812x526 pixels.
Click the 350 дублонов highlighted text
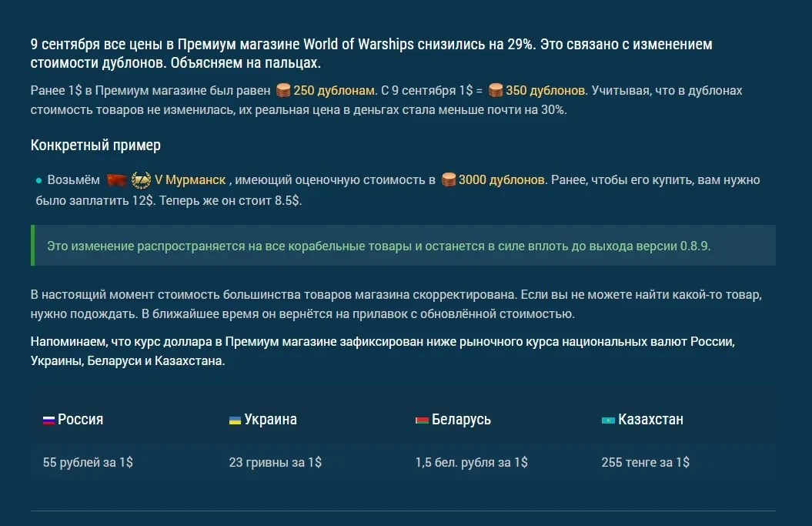coord(546,90)
